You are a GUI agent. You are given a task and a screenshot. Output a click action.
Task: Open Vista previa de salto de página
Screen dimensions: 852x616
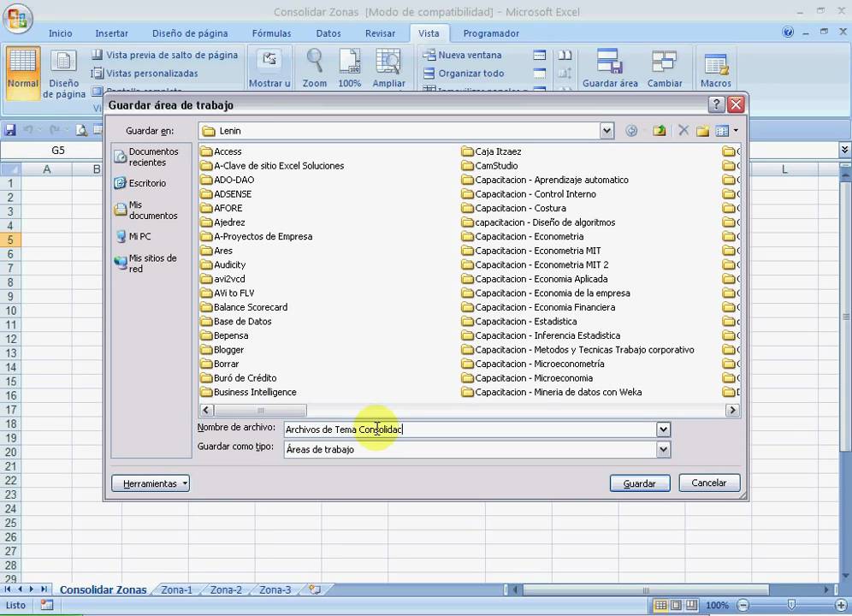165,55
